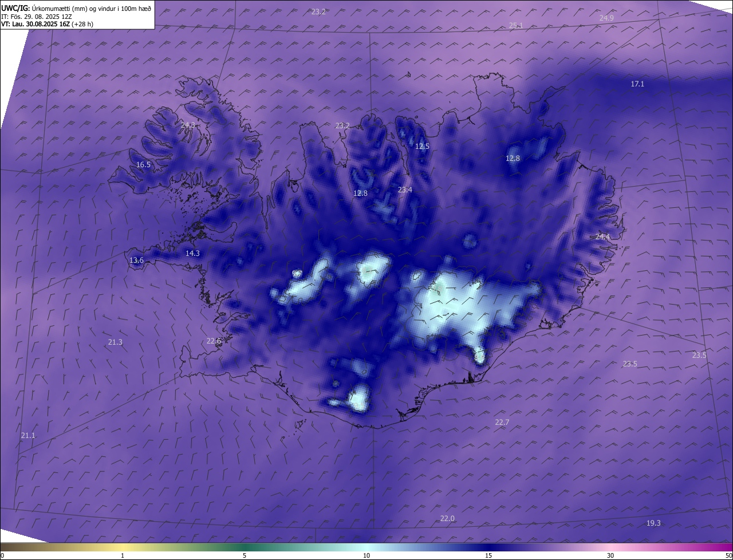733x560 pixels.
Task: Click the 25.1 value label on the map
Action: 515,25
